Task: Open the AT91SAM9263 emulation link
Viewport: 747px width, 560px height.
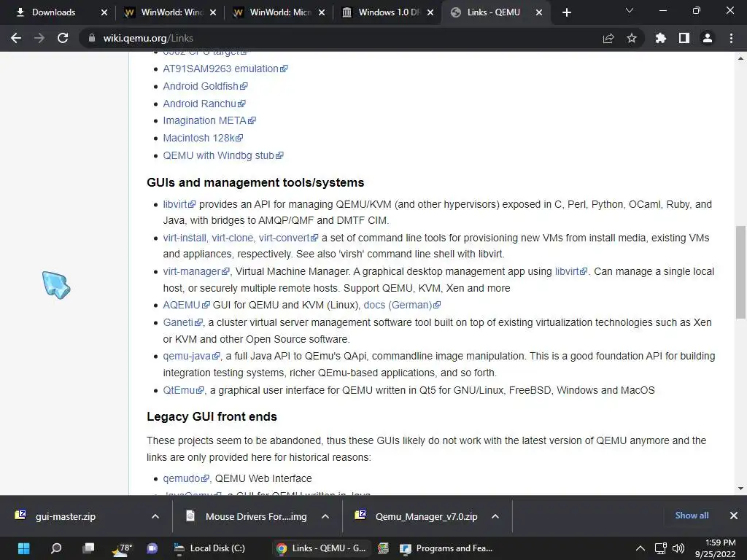Action: pos(225,69)
